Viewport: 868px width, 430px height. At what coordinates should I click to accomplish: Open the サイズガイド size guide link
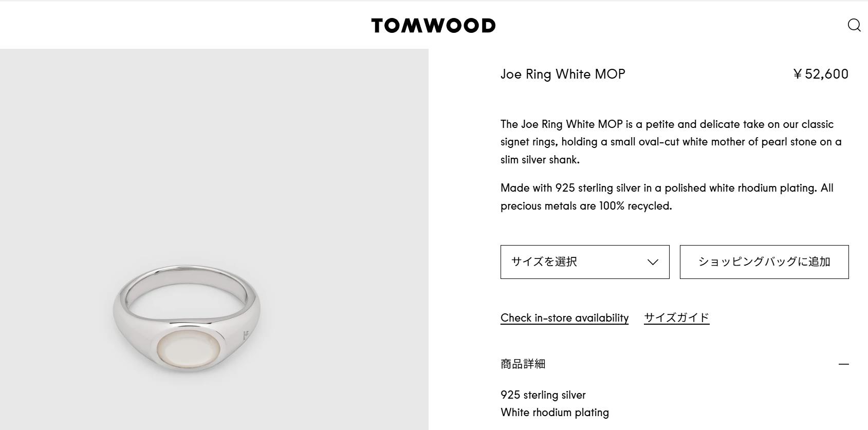tap(676, 318)
